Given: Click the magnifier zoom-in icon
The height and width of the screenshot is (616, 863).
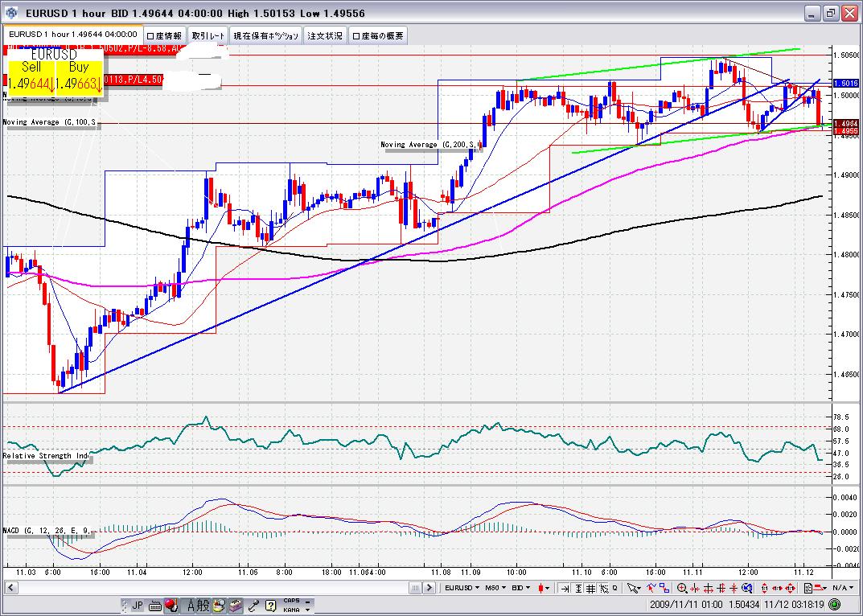Looking at the screenshot, I should click(x=681, y=588).
